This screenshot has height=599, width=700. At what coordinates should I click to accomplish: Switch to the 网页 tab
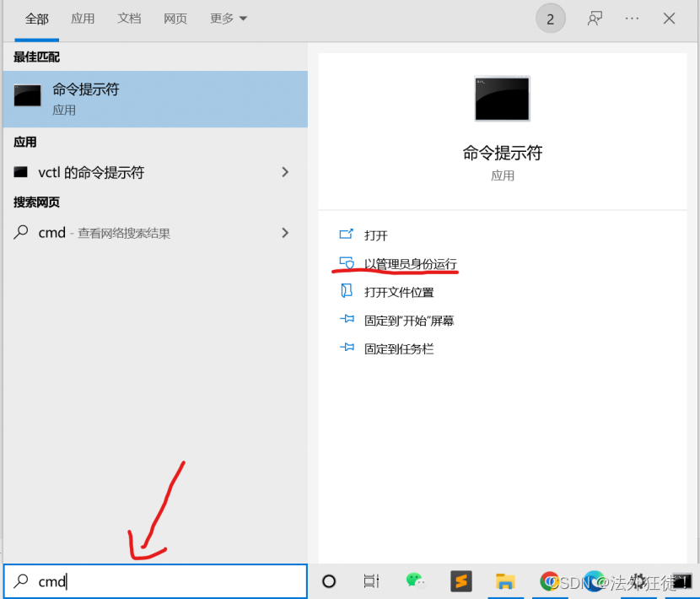(x=175, y=18)
